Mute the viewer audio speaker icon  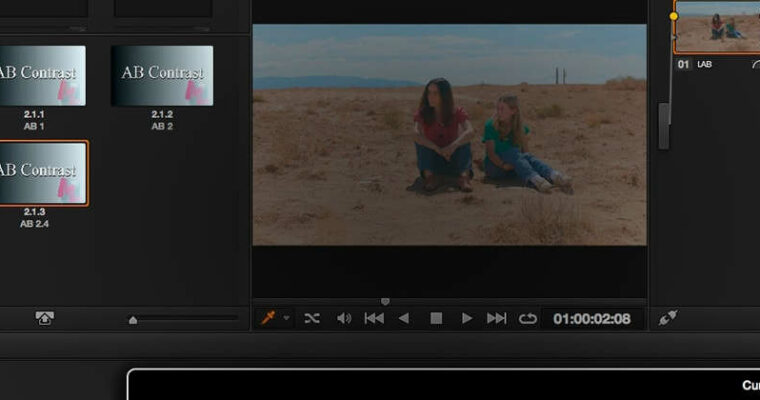pos(344,319)
